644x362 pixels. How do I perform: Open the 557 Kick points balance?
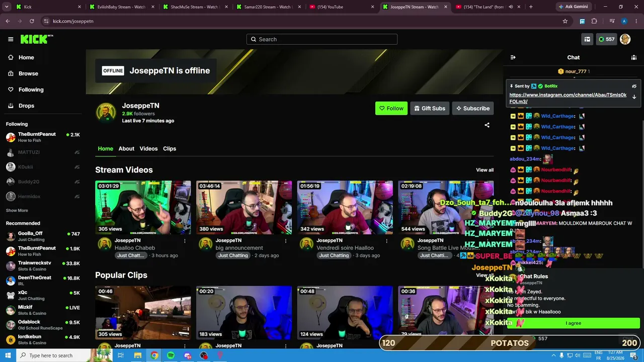[x=606, y=39]
